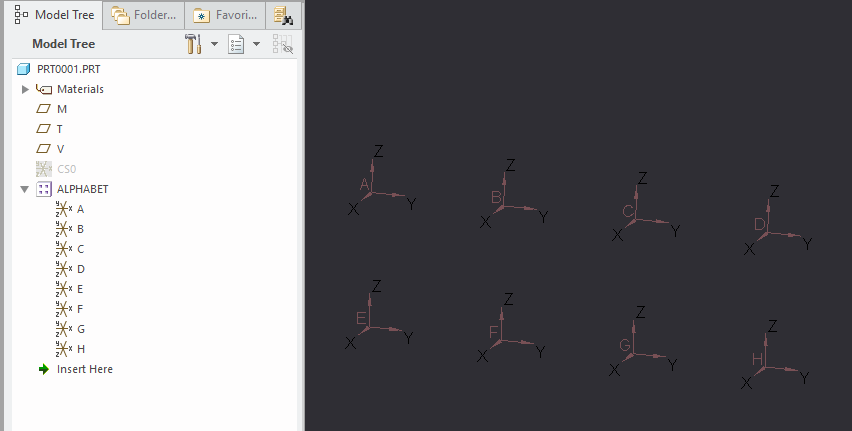Screen dimensions: 852x431
Task: Select coordinate system A icon in tree
Action: point(64,209)
